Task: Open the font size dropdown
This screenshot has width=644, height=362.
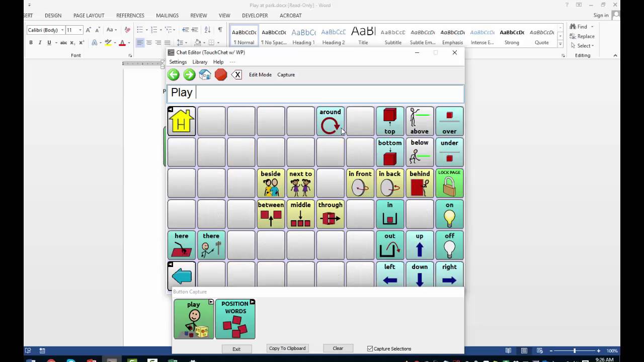Action: point(80,30)
